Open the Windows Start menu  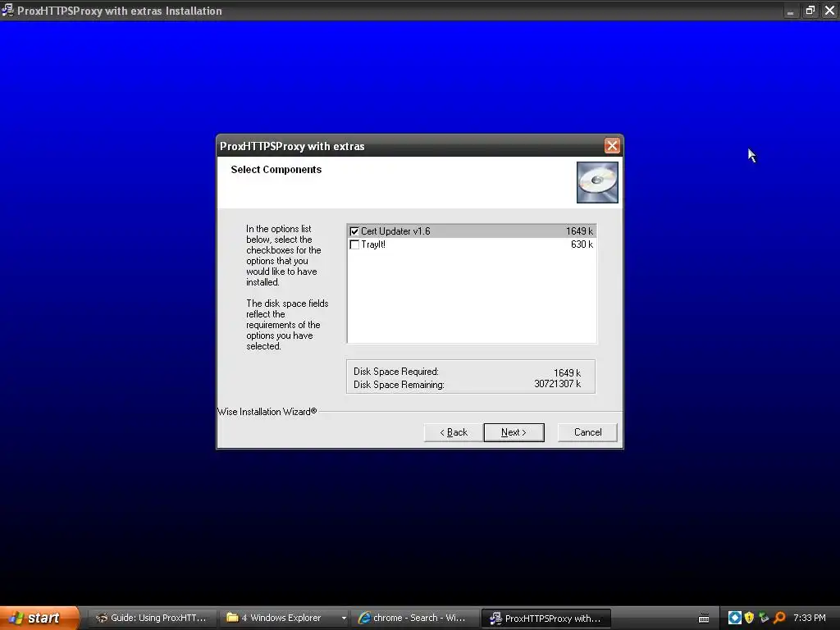pos(39,618)
